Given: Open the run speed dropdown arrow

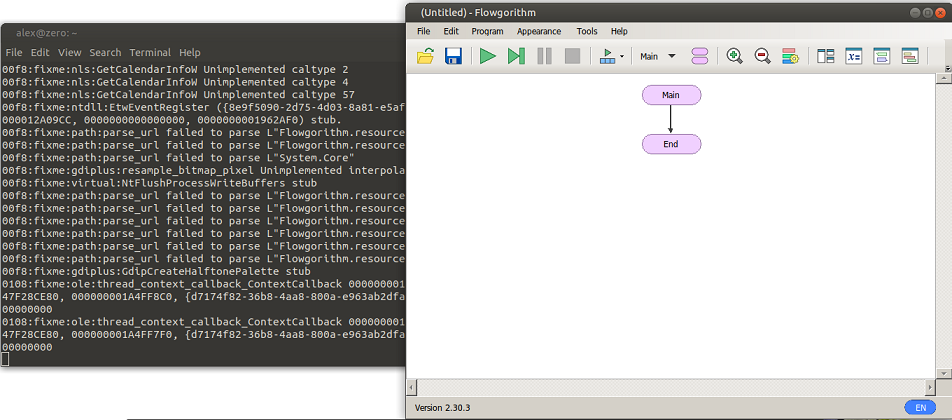Looking at the screenshot, I should pos(622,57).
